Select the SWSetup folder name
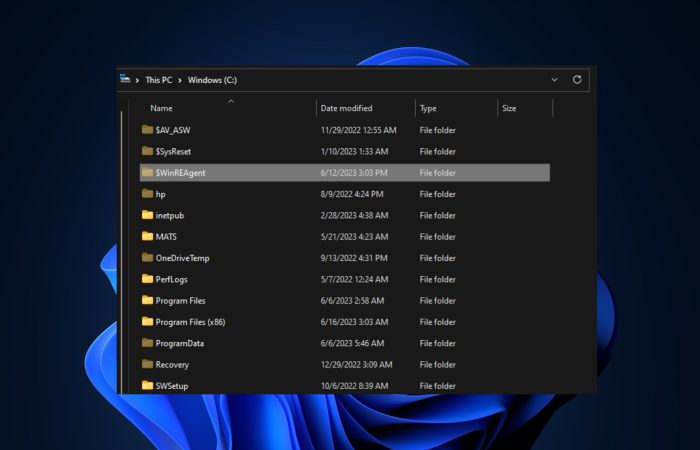 pos(171,386)
